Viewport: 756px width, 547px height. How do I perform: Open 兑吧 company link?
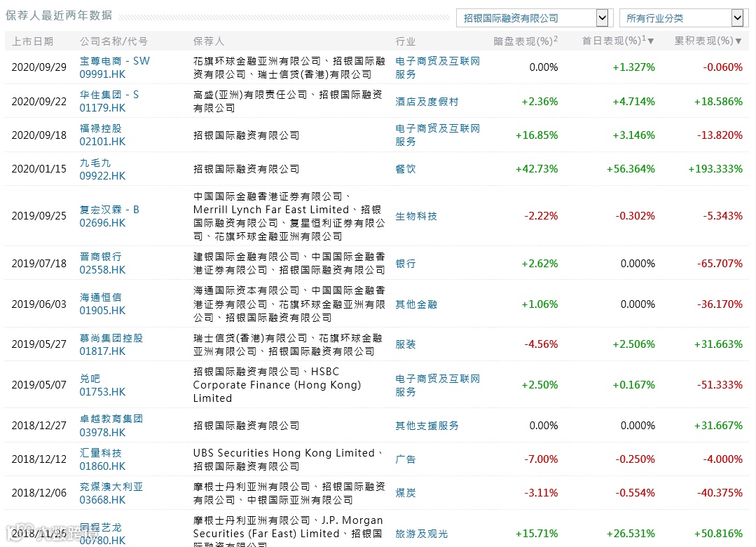coord(90,379)
